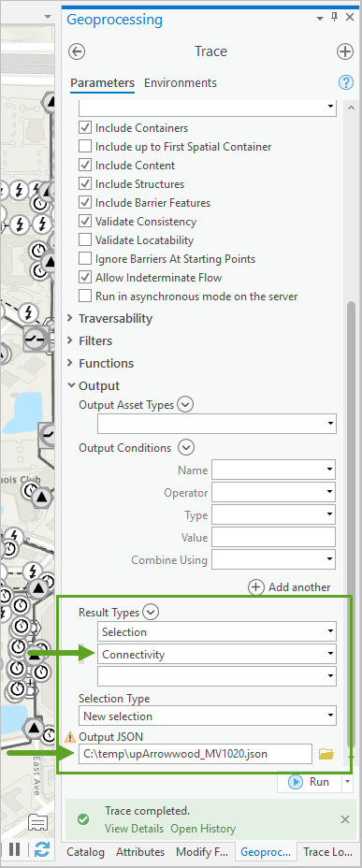The height and width of the screenshot is (868, 362).
Task: Open the Trace tool help icon
Action: point(345,83)
